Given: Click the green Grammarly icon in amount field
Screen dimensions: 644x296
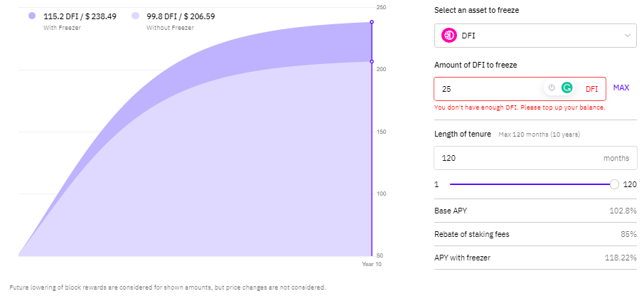Looking at the screenshot, I should point(567,88).
